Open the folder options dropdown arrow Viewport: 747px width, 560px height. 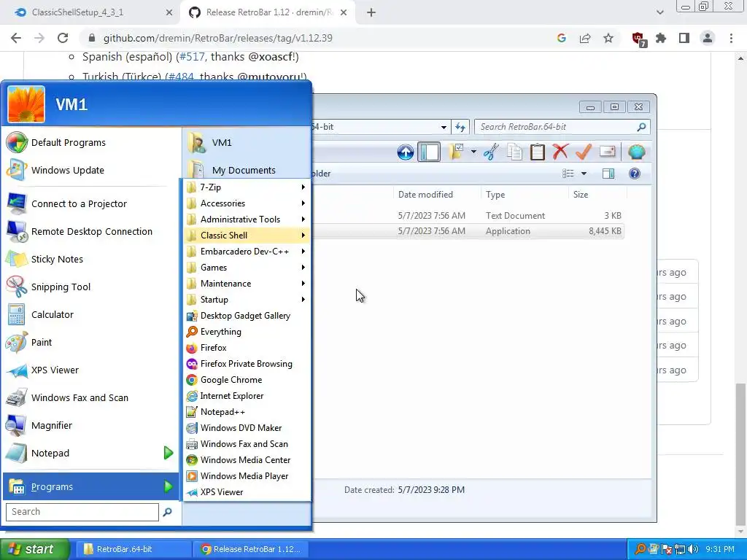pos(473,152)
